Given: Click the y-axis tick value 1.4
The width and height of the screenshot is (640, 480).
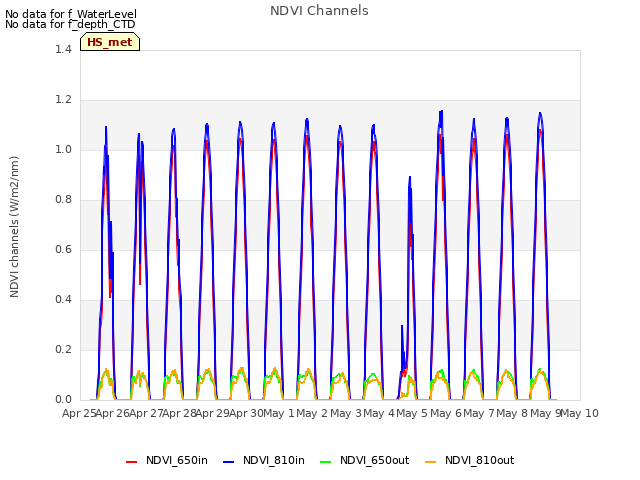Looking at the screenshot, I should (63, 49).
